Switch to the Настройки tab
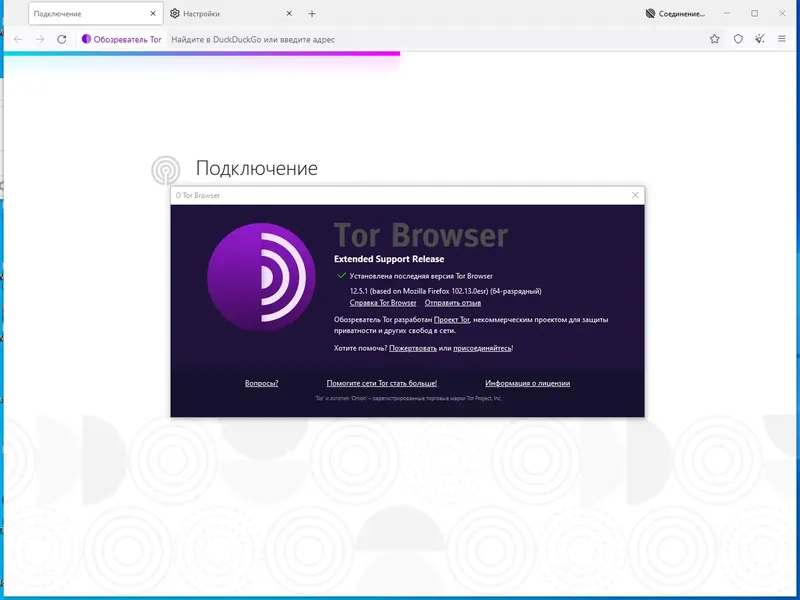The width and height of the screenshot is (800, 600). tap(231, 14)
